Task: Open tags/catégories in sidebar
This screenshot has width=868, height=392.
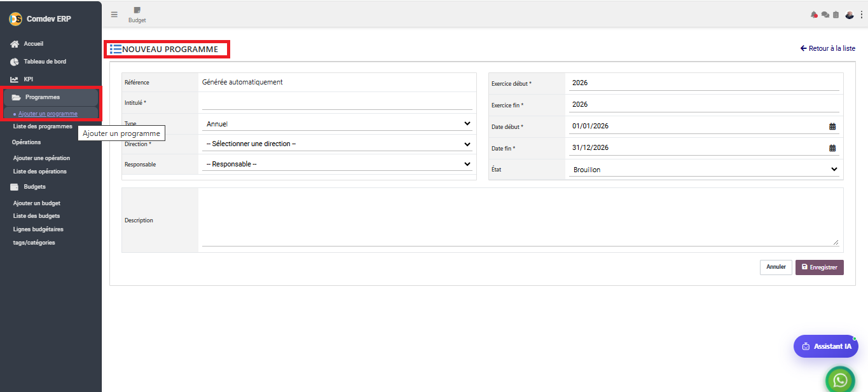Action: [34, 243]
